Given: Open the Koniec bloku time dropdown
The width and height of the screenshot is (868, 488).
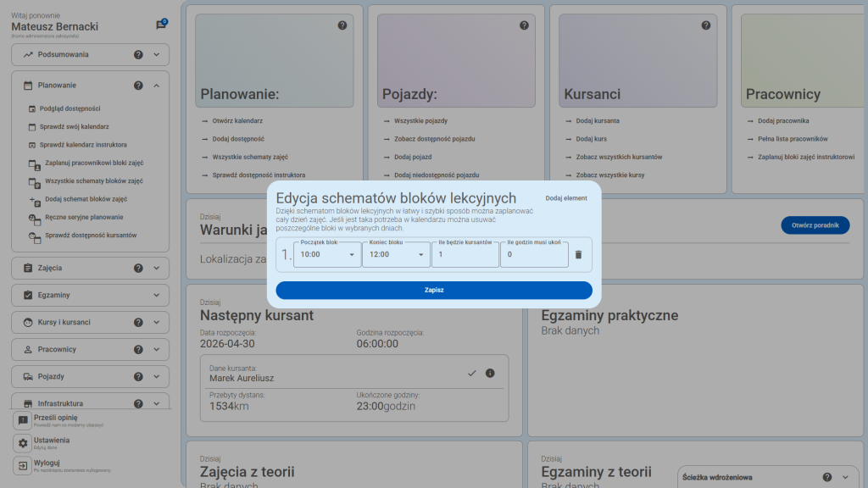Looking at the screenshot, I should pos(395,254).
